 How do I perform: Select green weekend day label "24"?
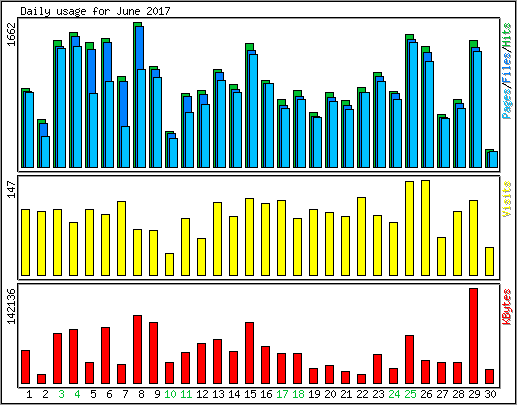point(394,394)
